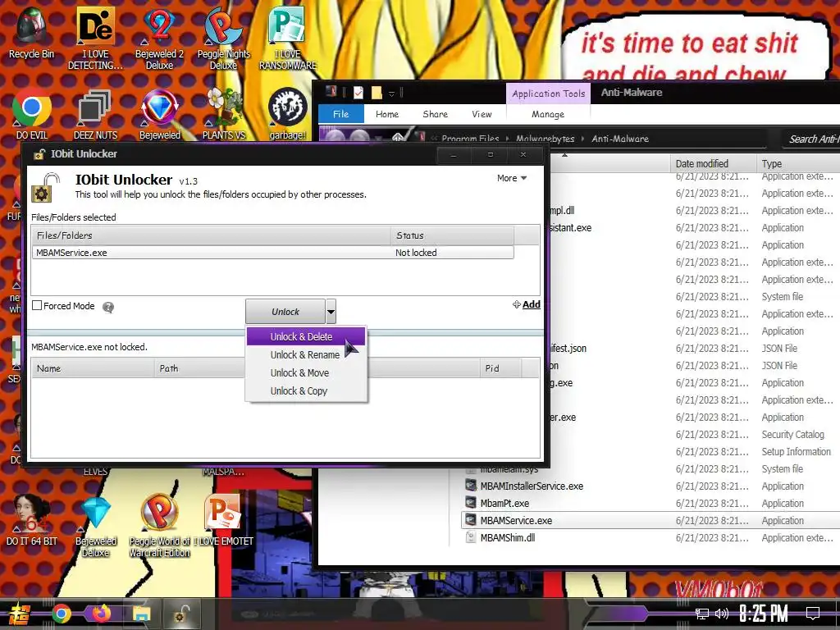This screenshot has width=840, height=630.
Task: Open the Peggle Nights Deluxe desktop icon
Action: point(223,38)
